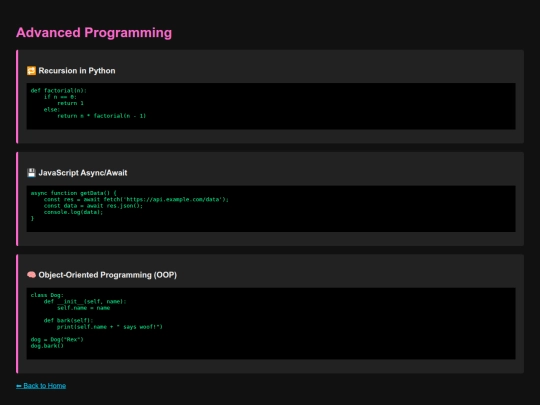Screen dimensions: 540x405
Task: Click the 'print(self.name + " says woof!")' line
Action: pos(110,326)
